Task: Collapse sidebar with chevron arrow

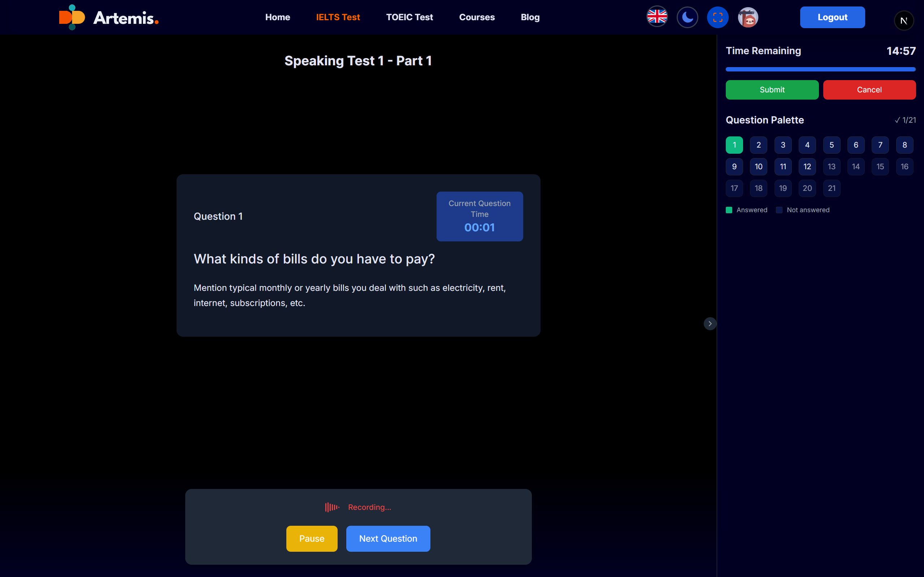Action: (x=710, y=324)
